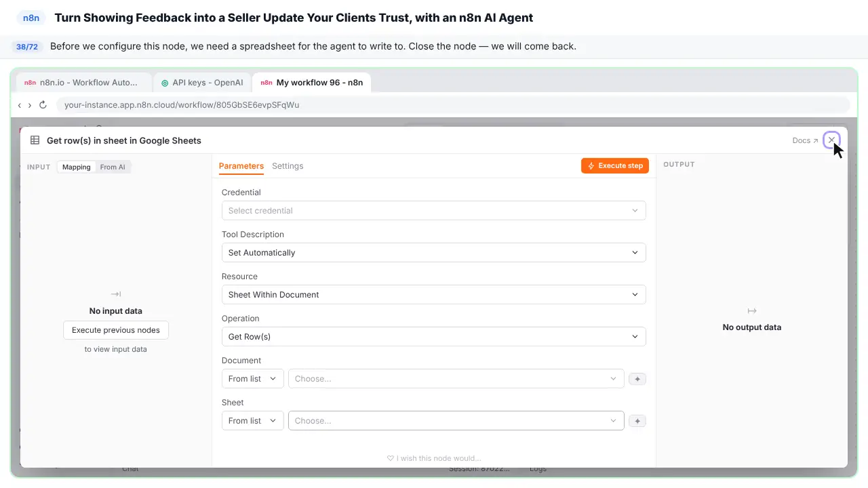Reload the browser page
Screen dimensions: 868x488
point(43,105)
